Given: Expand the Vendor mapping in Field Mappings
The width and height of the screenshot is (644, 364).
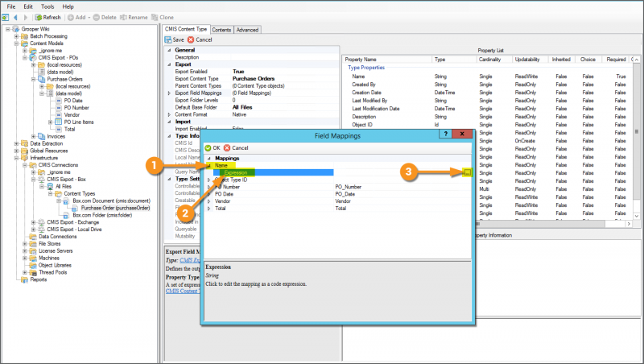Looking at the screenshot, I should point(209,201).
